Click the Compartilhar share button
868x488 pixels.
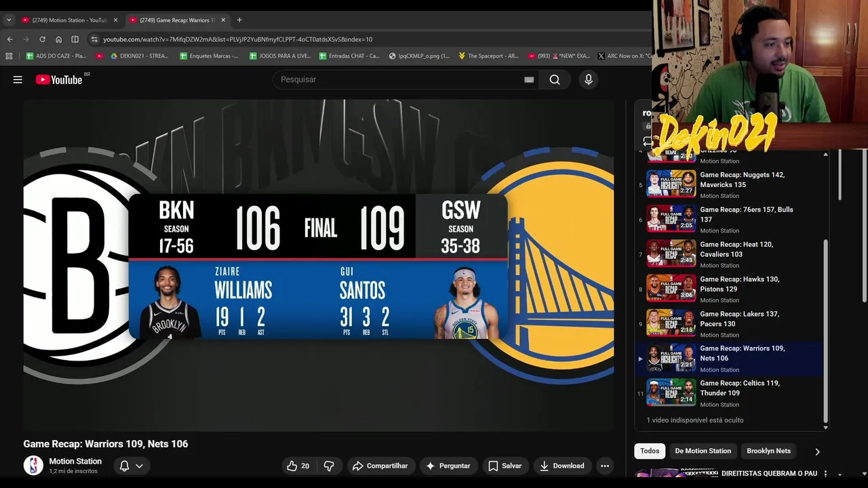pyautogui.click(x=380, y=466)
